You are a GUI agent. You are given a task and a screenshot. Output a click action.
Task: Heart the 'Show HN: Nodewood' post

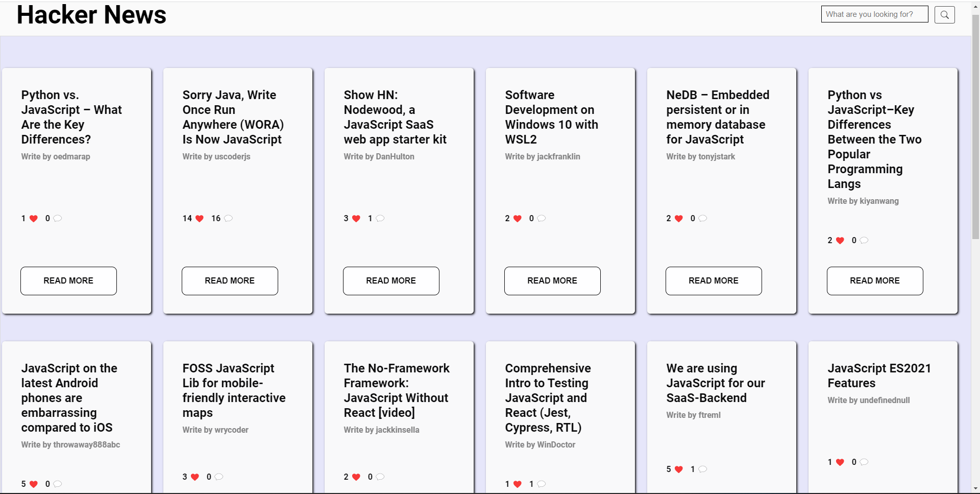pos(356,219)
